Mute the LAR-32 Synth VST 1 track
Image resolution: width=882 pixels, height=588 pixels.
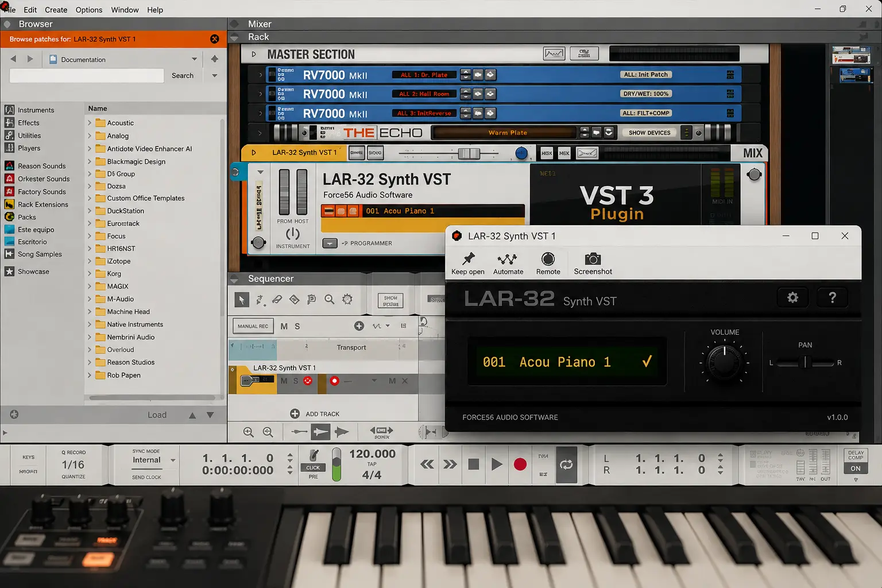(284, 381)
